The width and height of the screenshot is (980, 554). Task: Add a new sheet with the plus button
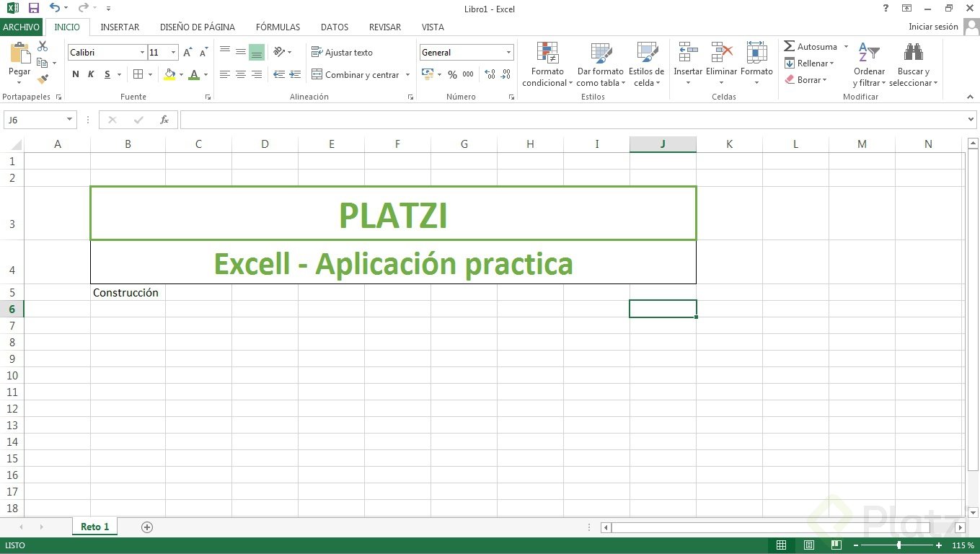(x=146, y=527)
